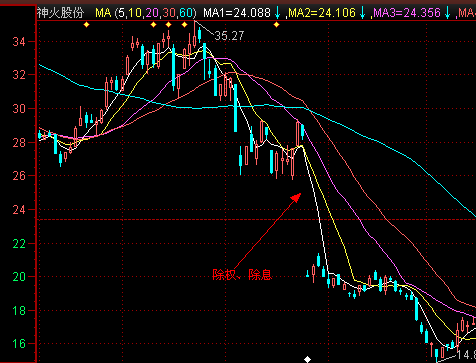Select the 除权、除息 annotation text

point(242,275)
